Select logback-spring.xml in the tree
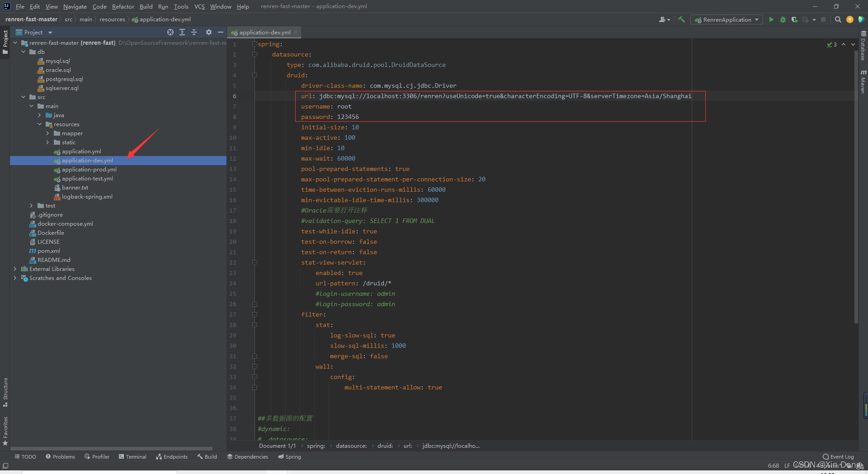868x474 pixels. (x=87, y=197)
